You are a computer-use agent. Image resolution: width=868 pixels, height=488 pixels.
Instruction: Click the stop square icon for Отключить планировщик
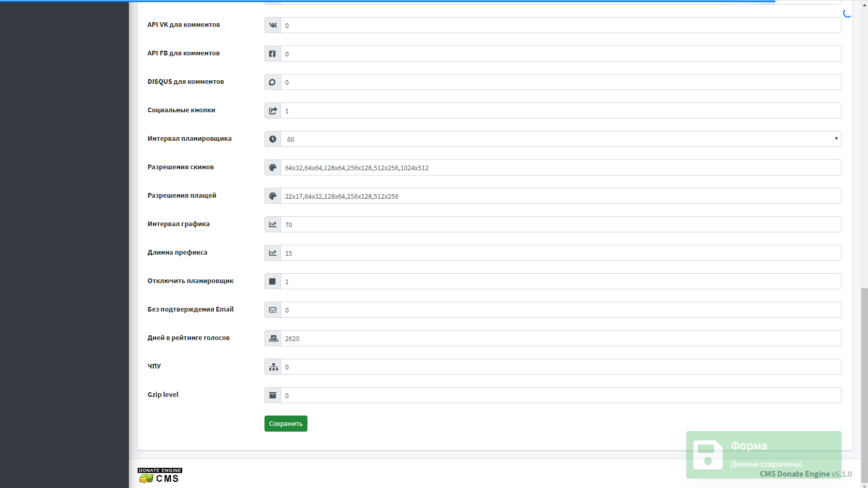[273, 282]
